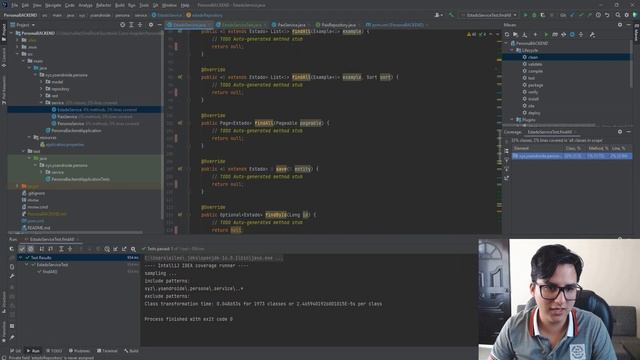Select README.md in Project tree

[38, 228]
